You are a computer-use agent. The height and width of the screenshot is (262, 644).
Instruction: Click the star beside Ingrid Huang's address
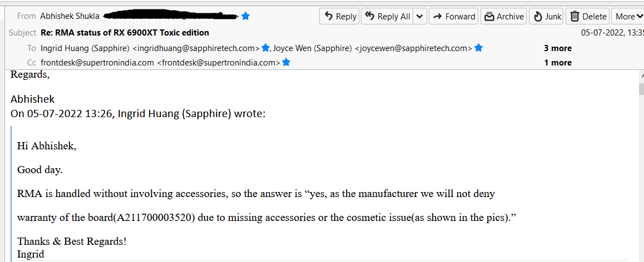pyautogui.click(x=265, y=48)
